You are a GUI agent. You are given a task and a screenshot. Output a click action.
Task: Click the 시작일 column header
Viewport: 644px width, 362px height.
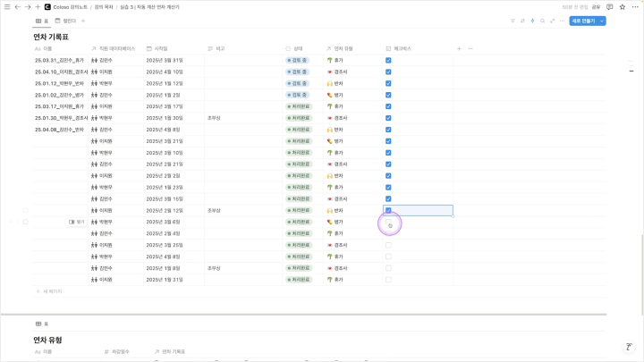(x=174, y=49)
